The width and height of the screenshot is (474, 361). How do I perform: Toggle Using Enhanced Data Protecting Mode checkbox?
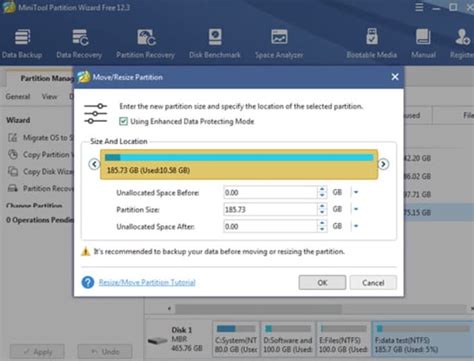(123, 121)
